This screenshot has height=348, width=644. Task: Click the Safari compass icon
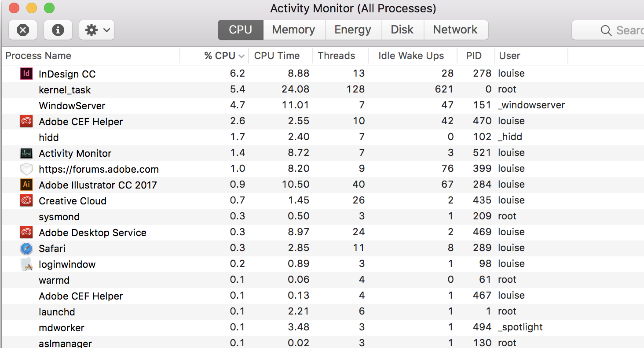[x=26, y=248]
